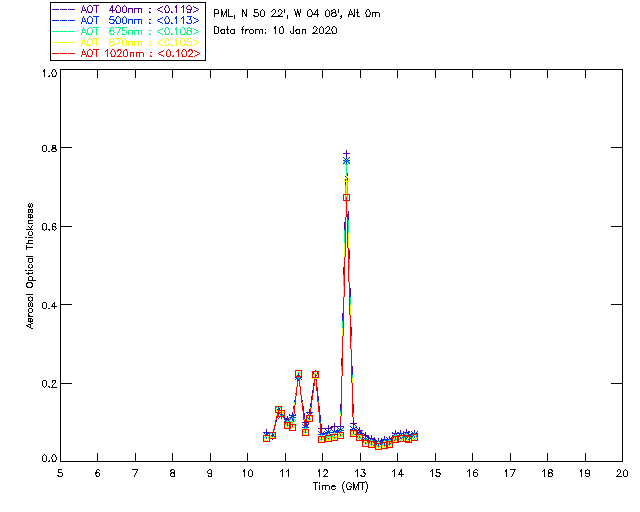Click the y-axis tick label '0.2'

pos(49,384)
